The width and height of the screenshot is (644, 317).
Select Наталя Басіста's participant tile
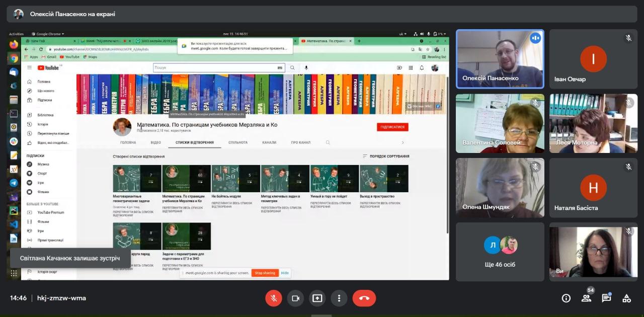pyautogui.click(x=593, y=188)
